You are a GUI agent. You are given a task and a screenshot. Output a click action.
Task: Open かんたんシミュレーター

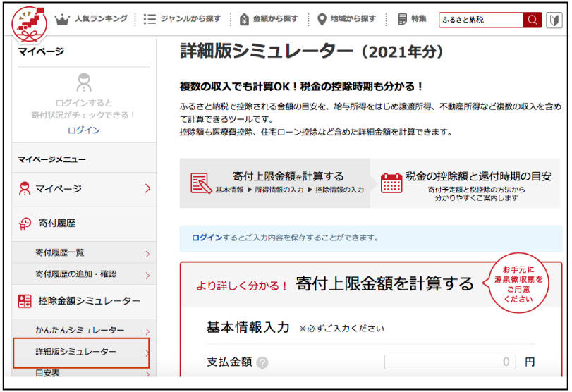click(84, 330)
